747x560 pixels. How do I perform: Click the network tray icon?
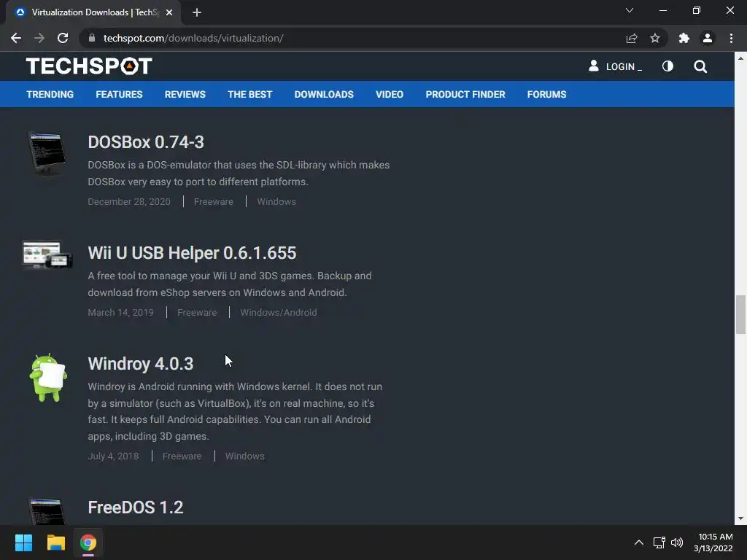[659, 542]
